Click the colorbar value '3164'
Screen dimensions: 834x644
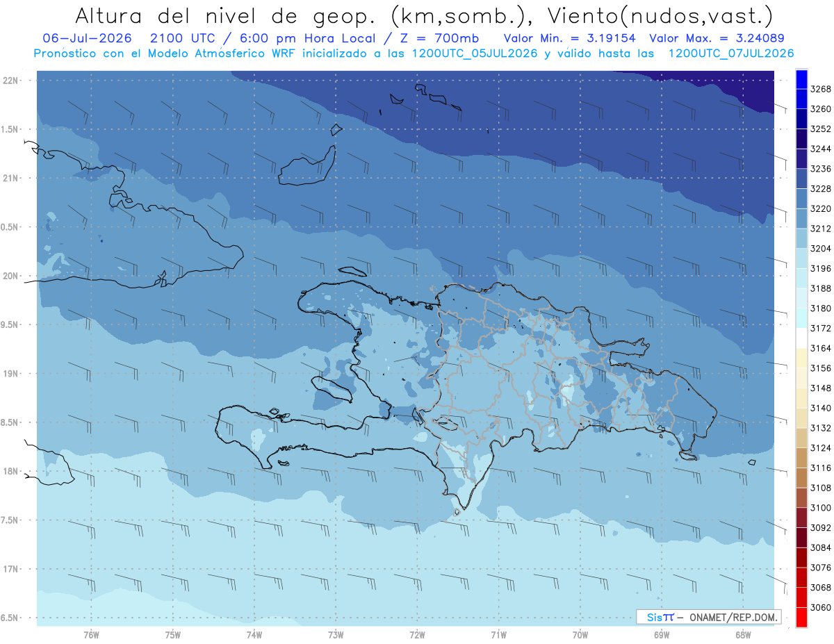(x=821, y=348)
